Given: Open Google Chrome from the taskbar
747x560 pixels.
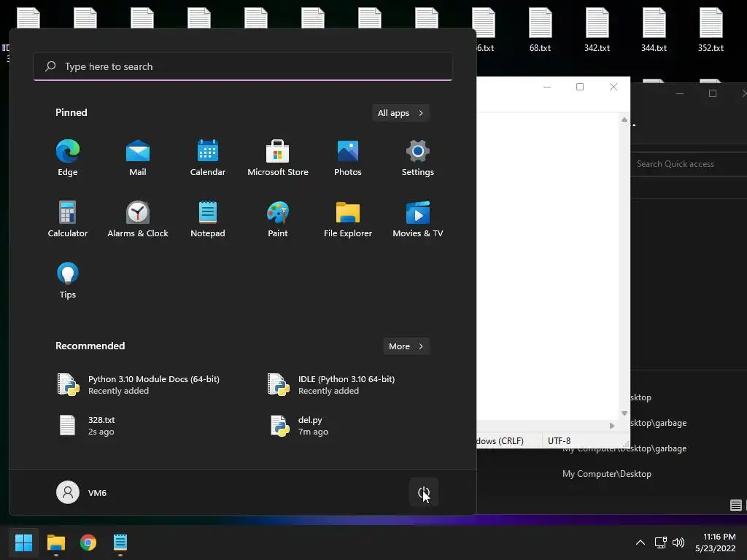Looking at the screenshot, I should click(88, 542).
